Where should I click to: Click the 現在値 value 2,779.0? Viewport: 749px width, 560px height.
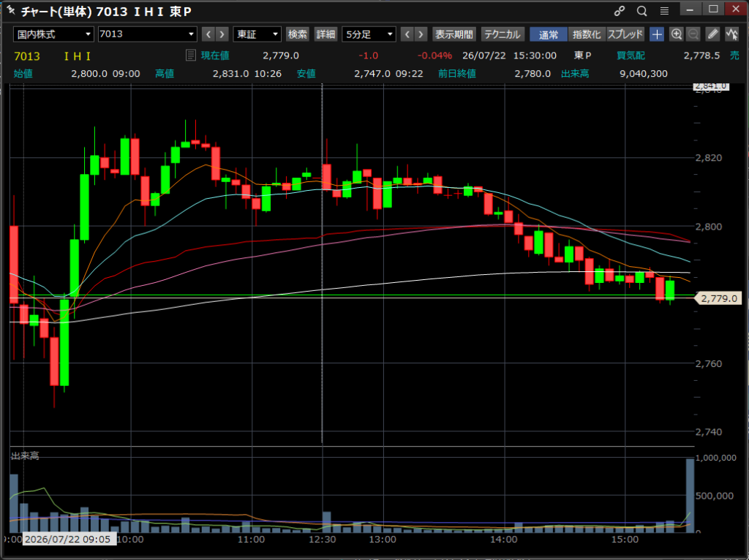click(x=281, y=56)
